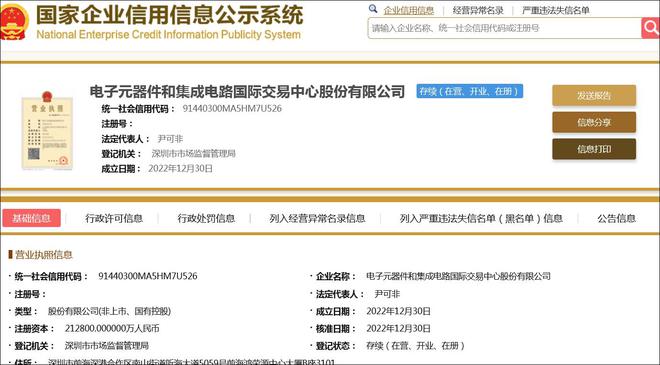Click the 营业执照信息 section heading
The width and height of the screenshot is (660, 365).
pos(44,254)
